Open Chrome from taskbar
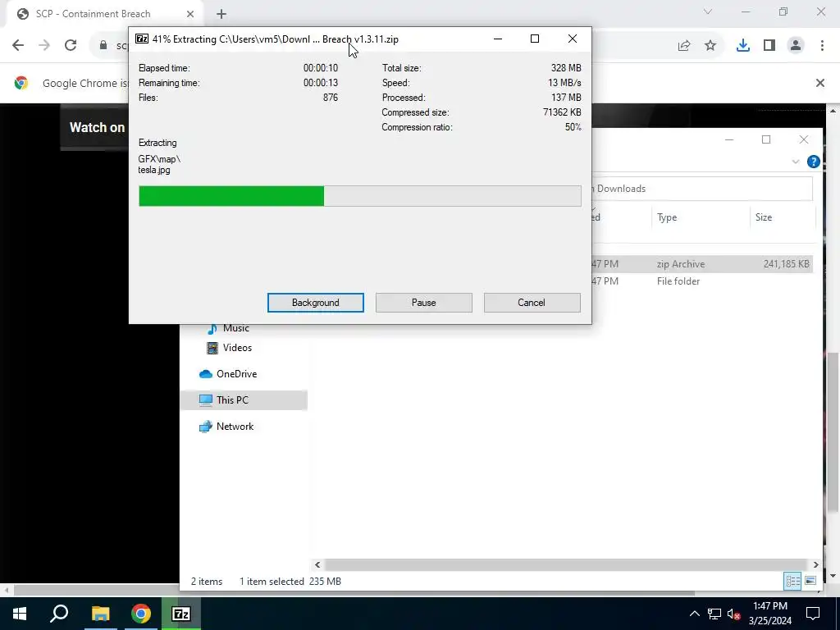Screen dimensions: 840x630 [x=141, y=614]
